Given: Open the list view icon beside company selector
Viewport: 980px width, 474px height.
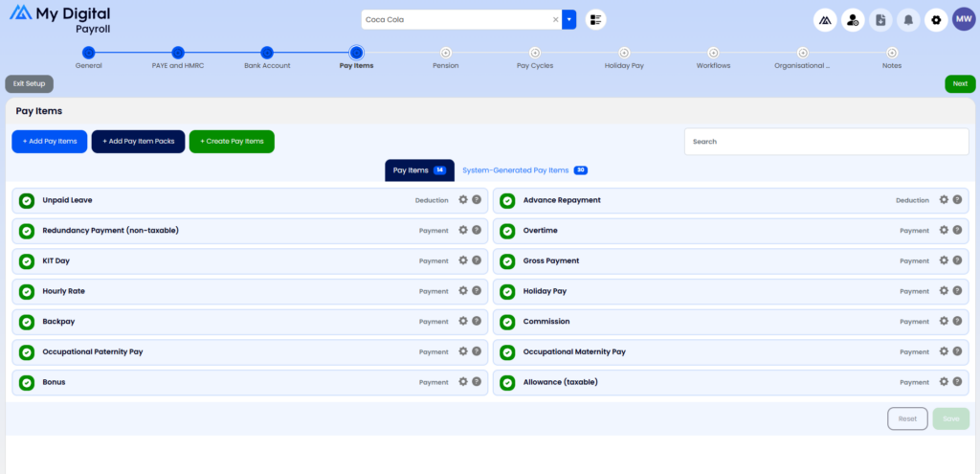Looking at the screenshot, I should pos(595,19).
